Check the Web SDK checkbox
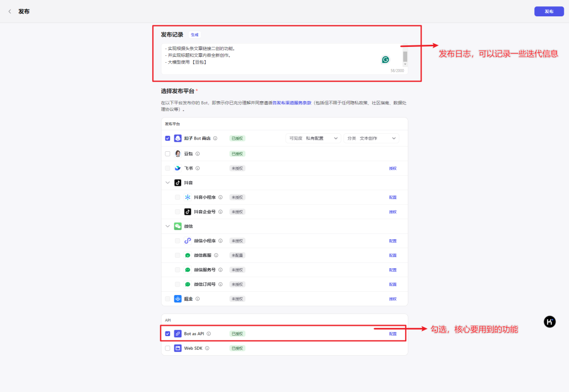Screen dimensions: 569x392 point(168,348)
